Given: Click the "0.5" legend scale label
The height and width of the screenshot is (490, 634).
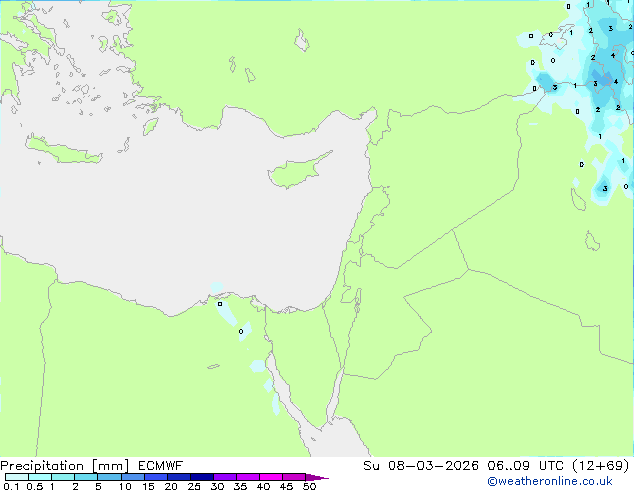Looking at the screenshot, I should [x=34, y=486].
